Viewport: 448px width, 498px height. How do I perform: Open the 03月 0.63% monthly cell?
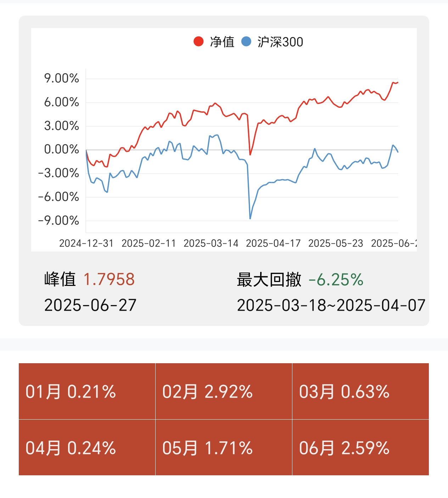(x=360, y=391)
